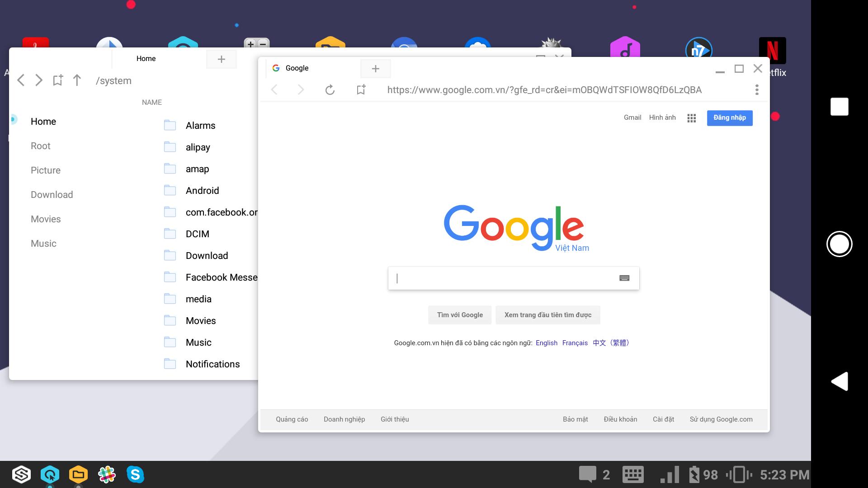Open the Hình ảnh link
Image resolution: width=868 pixels, height=488 pixels.
pos(662,117)
